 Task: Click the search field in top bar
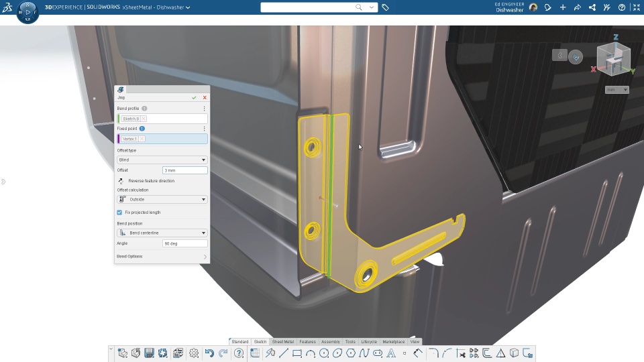tap(308, 7)
